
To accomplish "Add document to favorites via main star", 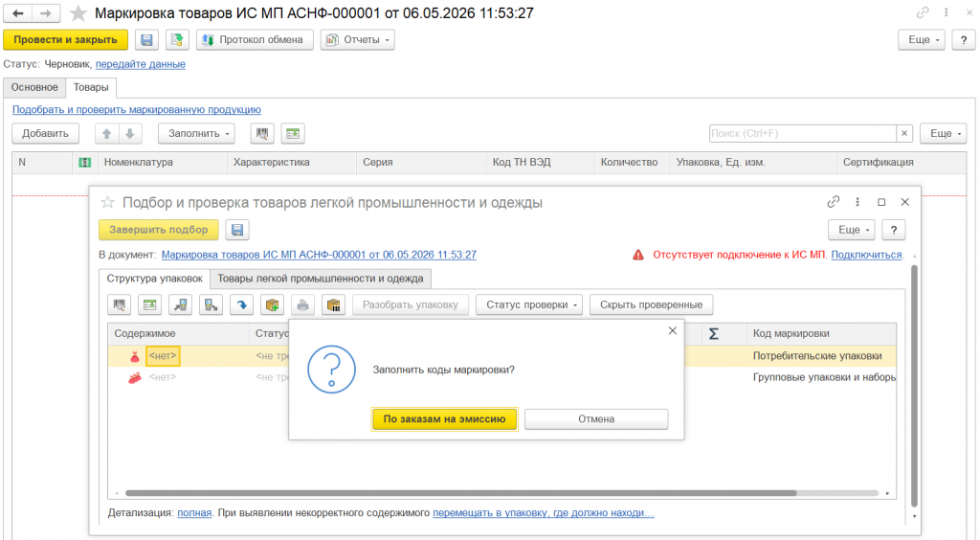I will coord(78,13).
